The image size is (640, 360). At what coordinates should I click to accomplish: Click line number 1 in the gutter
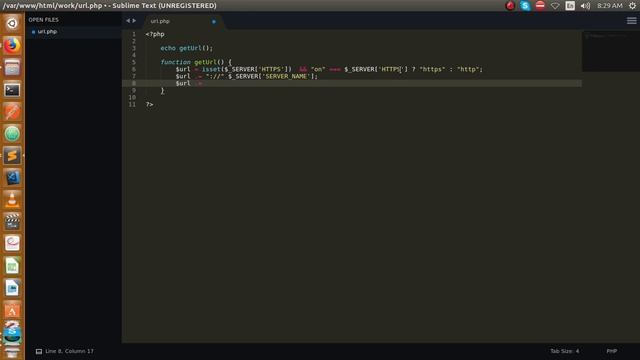point(133,34)
